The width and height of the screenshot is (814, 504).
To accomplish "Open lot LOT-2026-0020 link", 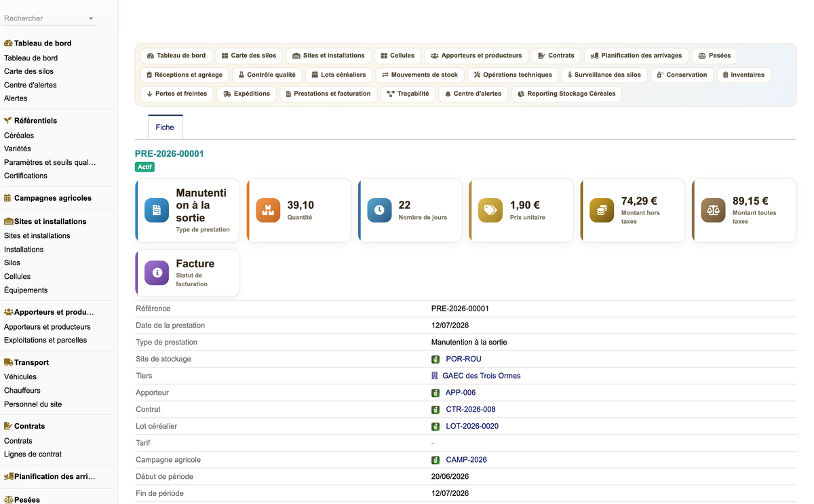I will [x=472, y=427].
